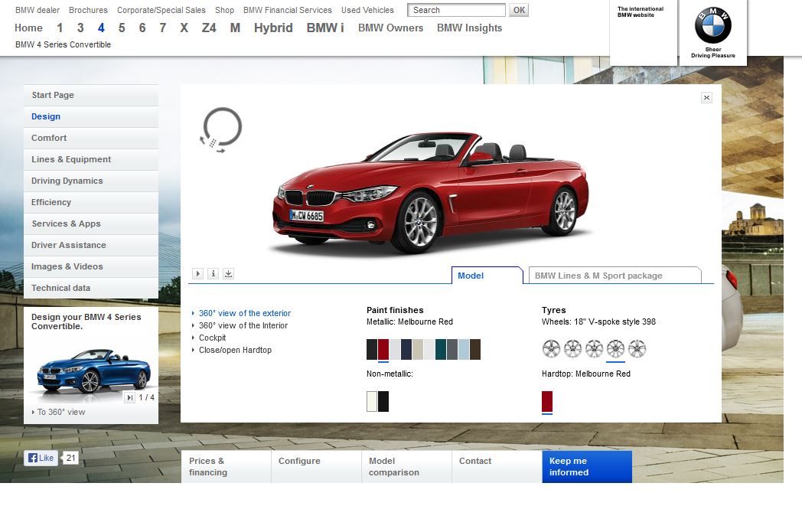The image size is (802, 532).
Task: Advance the teaser with the next-slide icon
Action: [x=129, y=397]
